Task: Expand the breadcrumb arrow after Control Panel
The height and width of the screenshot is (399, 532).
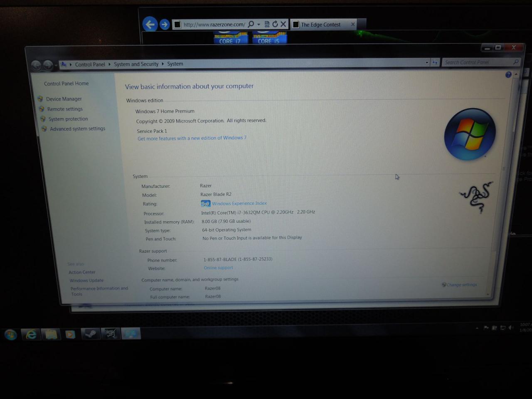Action: 109,64
